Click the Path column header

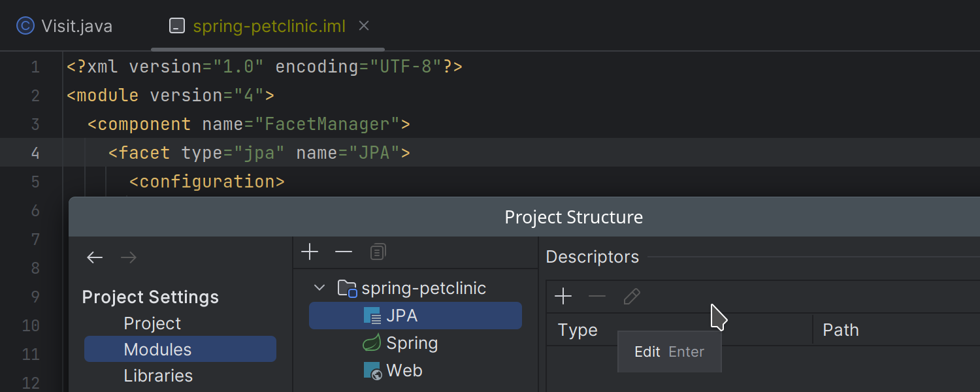pos(840,330)
